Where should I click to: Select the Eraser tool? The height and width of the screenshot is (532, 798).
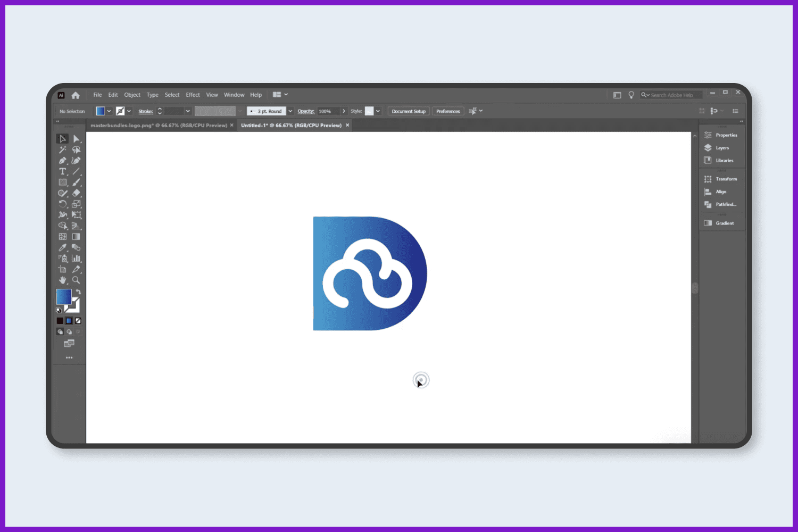point(76,193)
